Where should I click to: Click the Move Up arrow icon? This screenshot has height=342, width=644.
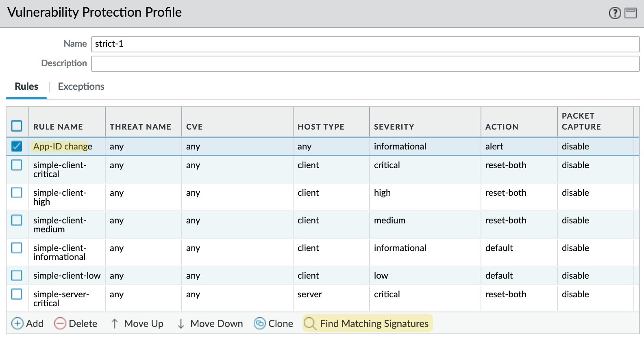click(x=115, y=324)
